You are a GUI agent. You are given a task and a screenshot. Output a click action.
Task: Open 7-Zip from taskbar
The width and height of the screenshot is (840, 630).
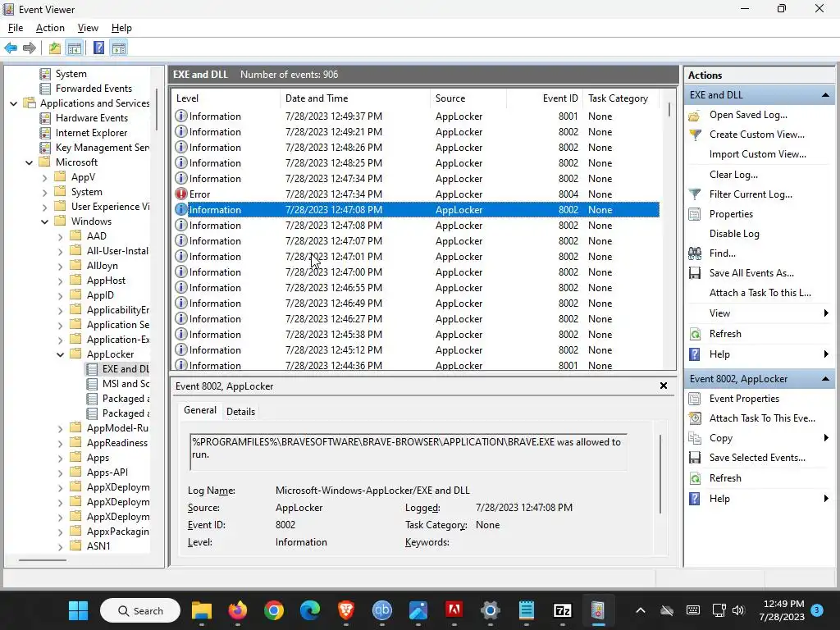562,610
